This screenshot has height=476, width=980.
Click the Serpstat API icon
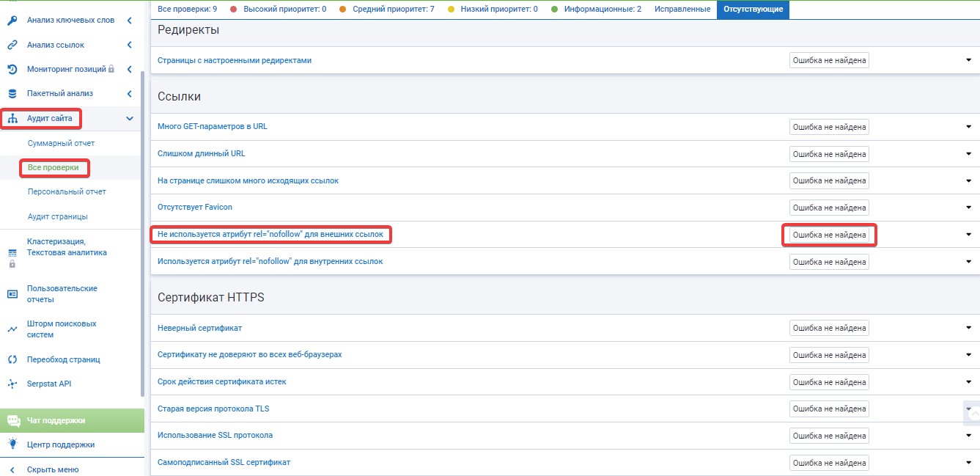[x=12, y=384]
